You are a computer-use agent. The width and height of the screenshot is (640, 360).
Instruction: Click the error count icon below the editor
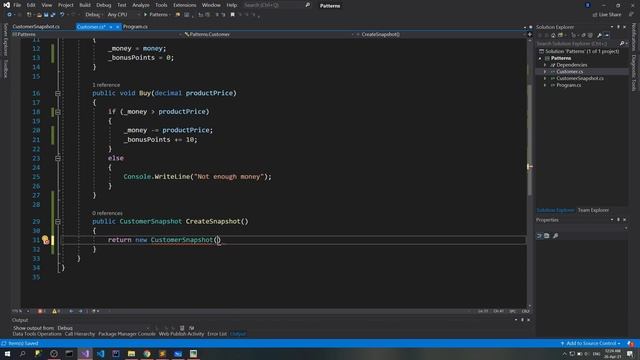pyautogui.click(x=41, y=311)
